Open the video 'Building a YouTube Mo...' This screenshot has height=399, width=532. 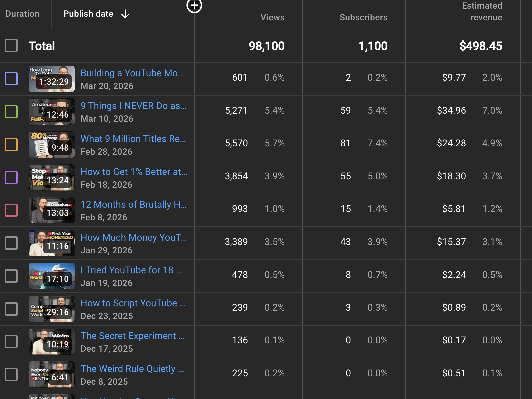click(132, 73)
